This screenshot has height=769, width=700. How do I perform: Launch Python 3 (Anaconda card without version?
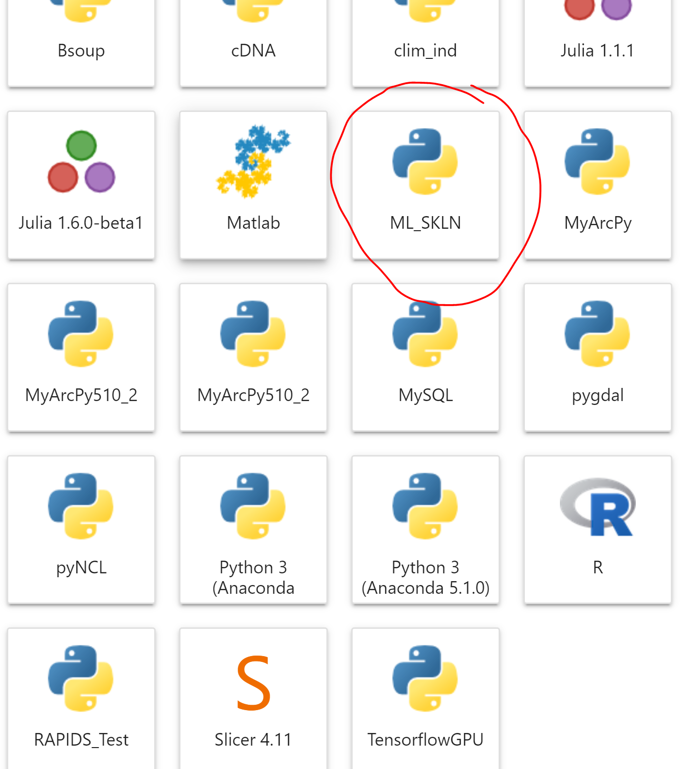pos(253,530)
